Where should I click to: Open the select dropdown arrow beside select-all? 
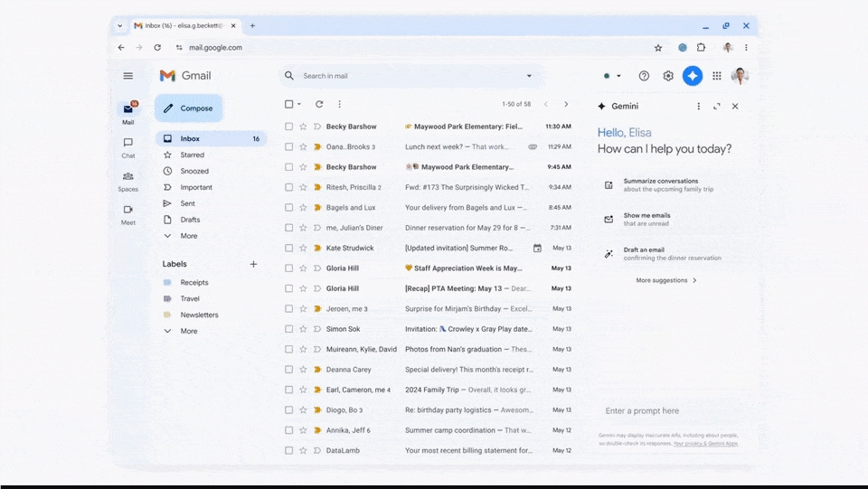click(299, 104)
